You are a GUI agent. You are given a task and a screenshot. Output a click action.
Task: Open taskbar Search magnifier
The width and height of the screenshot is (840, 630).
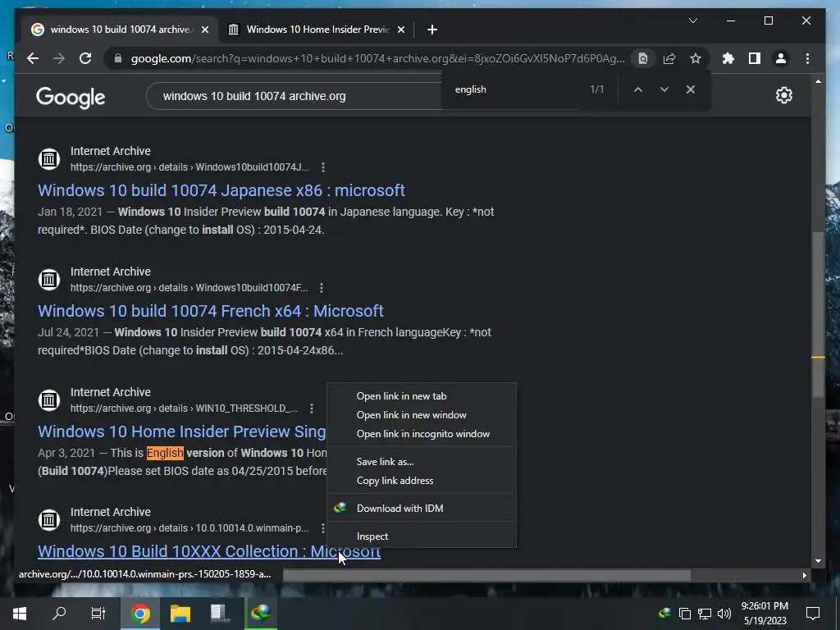tap(59, 614)
